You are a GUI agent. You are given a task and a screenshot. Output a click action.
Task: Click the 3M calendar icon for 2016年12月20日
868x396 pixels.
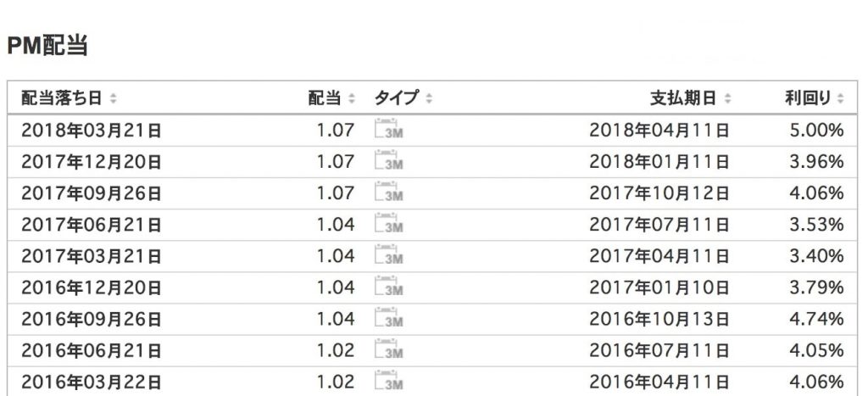coord(389,287)
